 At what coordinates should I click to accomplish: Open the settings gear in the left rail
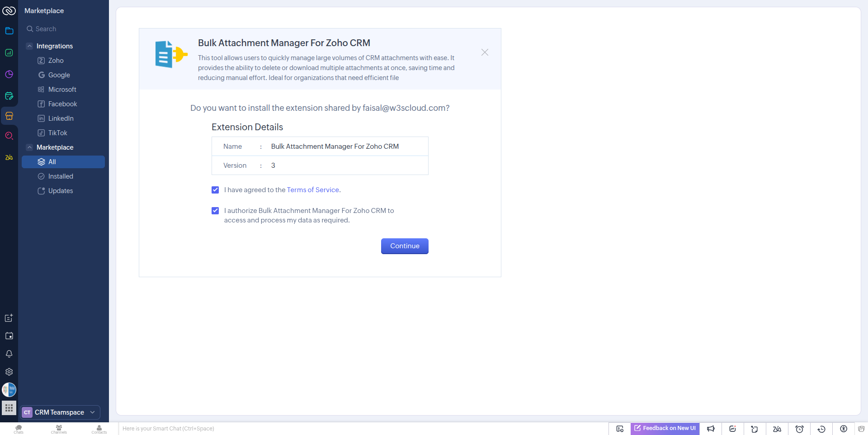(9, 372)
